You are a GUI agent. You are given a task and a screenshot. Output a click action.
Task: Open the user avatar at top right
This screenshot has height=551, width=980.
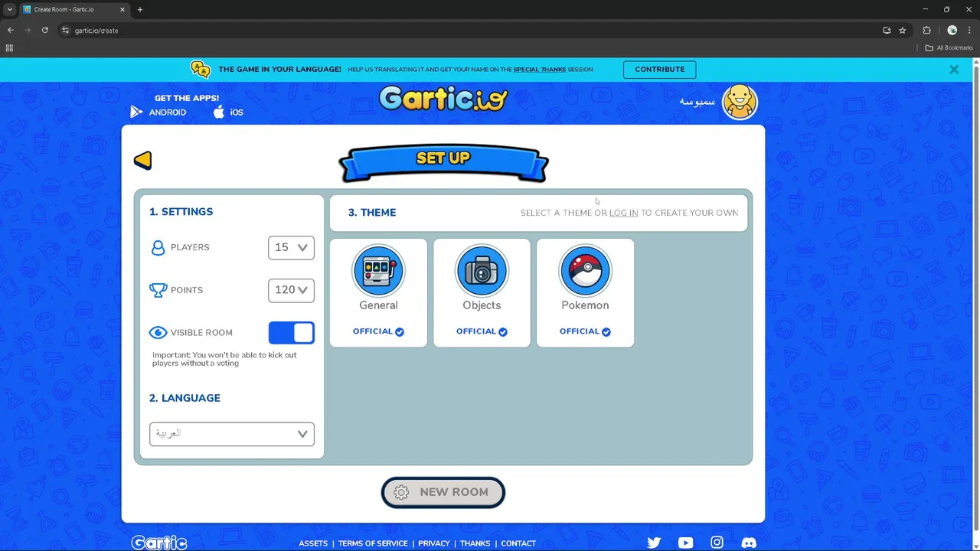740,102
